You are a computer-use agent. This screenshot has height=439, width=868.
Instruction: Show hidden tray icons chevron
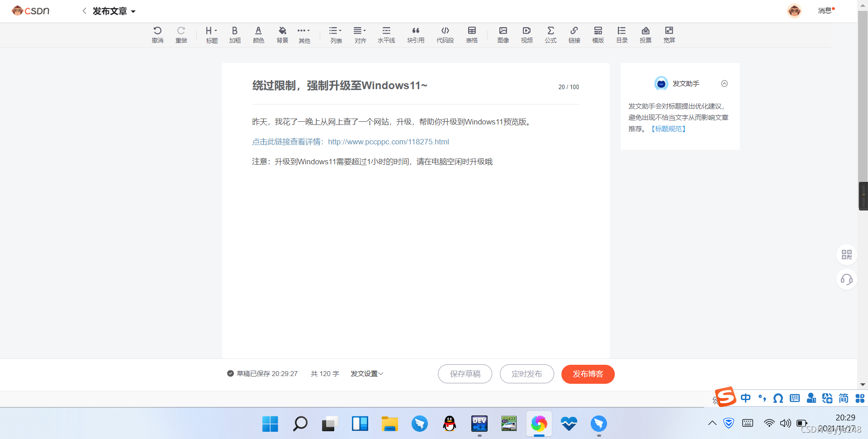tap(712, 423)
